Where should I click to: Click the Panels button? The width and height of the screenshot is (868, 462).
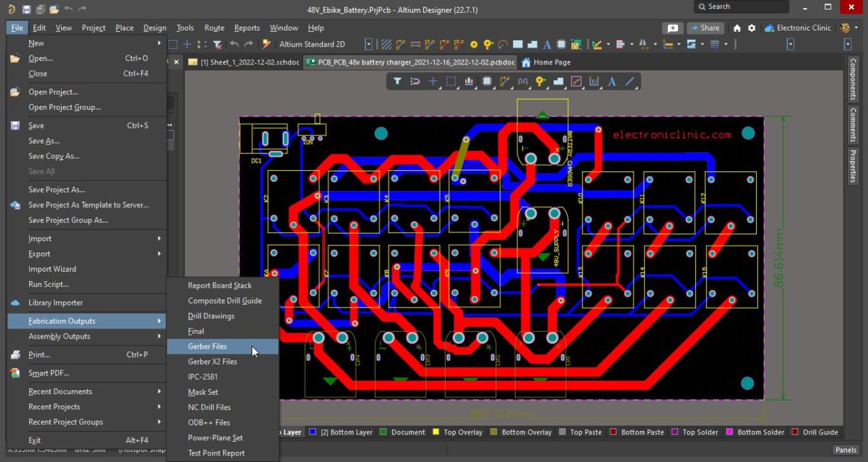pyautogui.click(x=846, y=450)
